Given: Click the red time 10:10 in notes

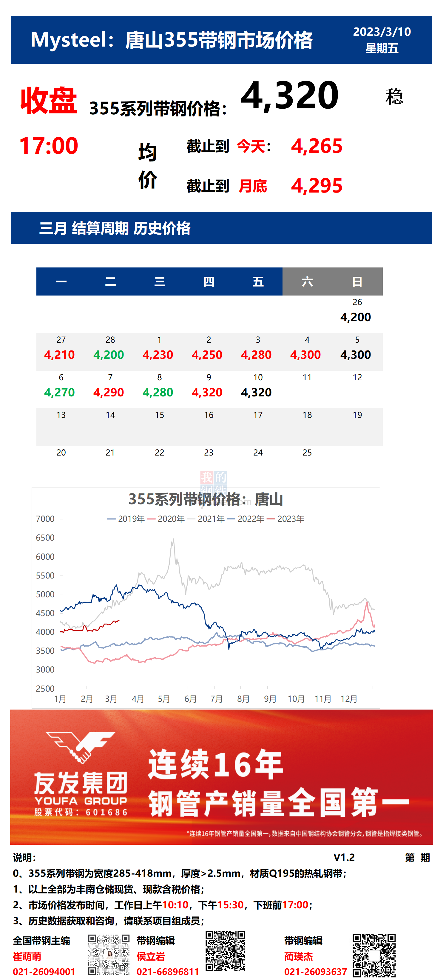Looking at the screenshot, I should click(175, 905).
